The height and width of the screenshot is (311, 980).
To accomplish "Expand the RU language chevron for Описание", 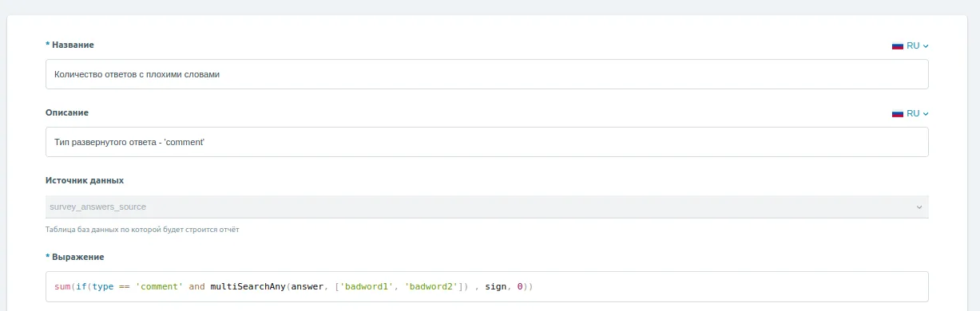I will pos(926,114).
